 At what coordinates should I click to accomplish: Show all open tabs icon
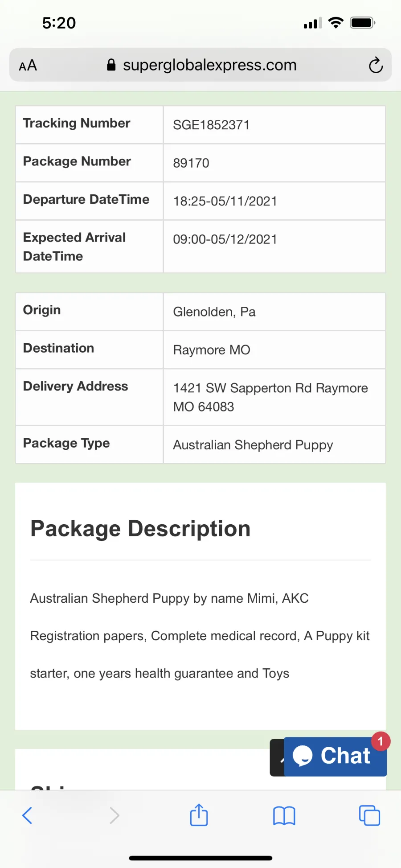[369, 815]
